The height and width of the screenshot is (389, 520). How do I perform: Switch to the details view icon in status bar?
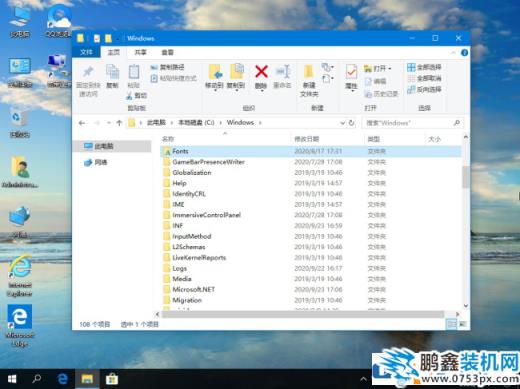tap(452, 324)
